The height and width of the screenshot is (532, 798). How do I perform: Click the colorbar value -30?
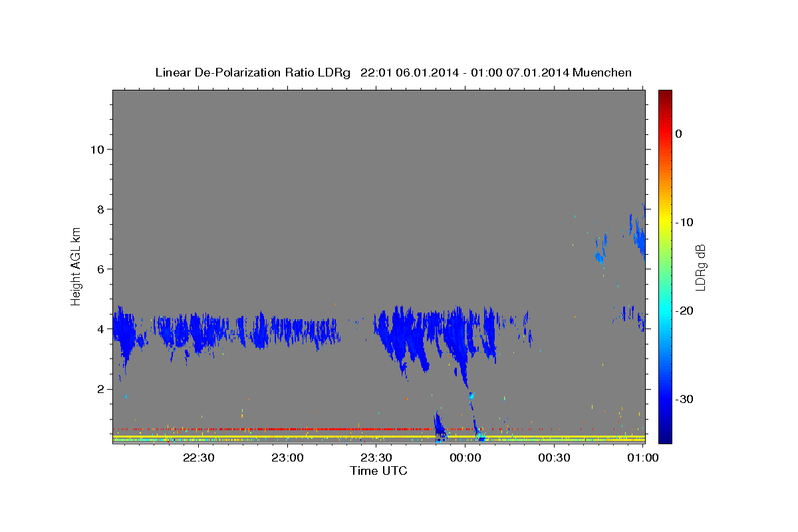[684, 399]
